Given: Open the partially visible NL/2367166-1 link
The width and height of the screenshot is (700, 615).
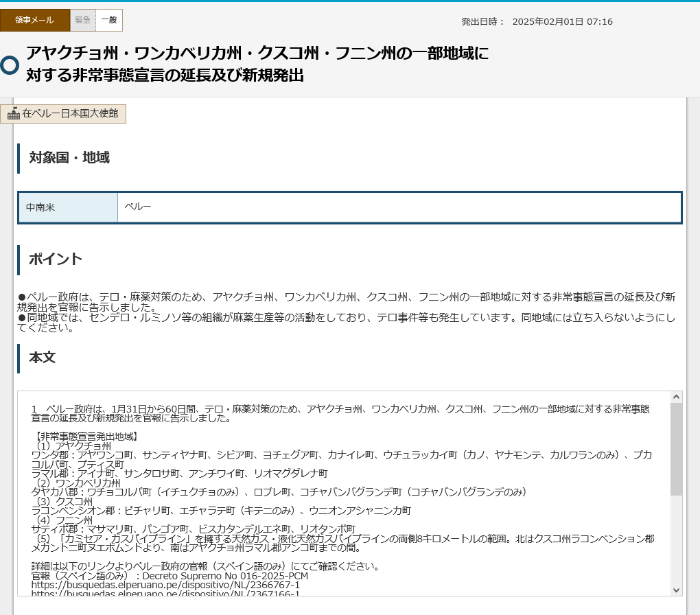Looking at the screenshot, I should [165, 593].
